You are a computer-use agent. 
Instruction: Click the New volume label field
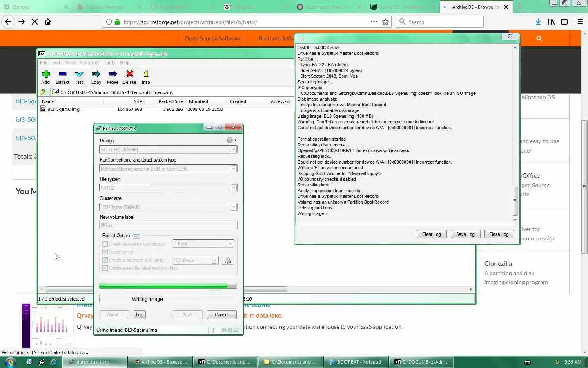(168, 225)
